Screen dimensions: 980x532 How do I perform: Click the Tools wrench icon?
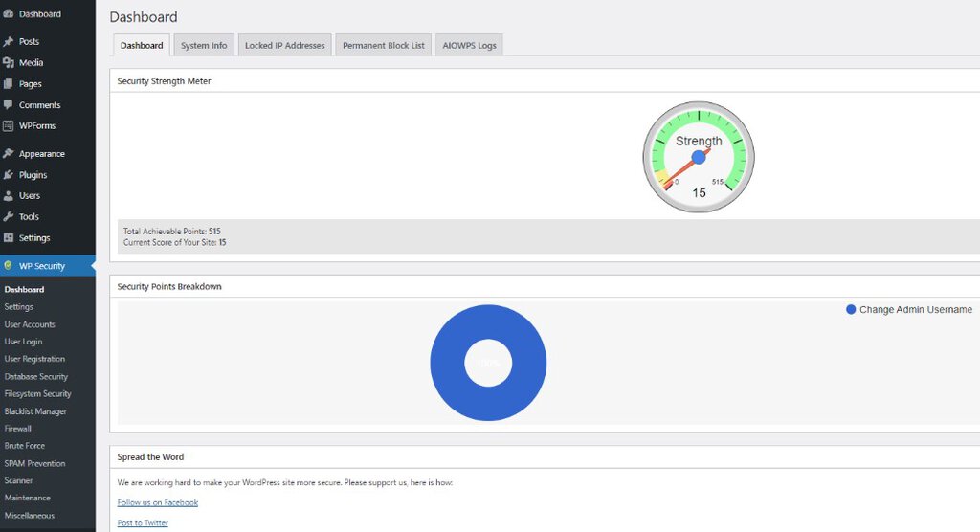pos(8,216)
